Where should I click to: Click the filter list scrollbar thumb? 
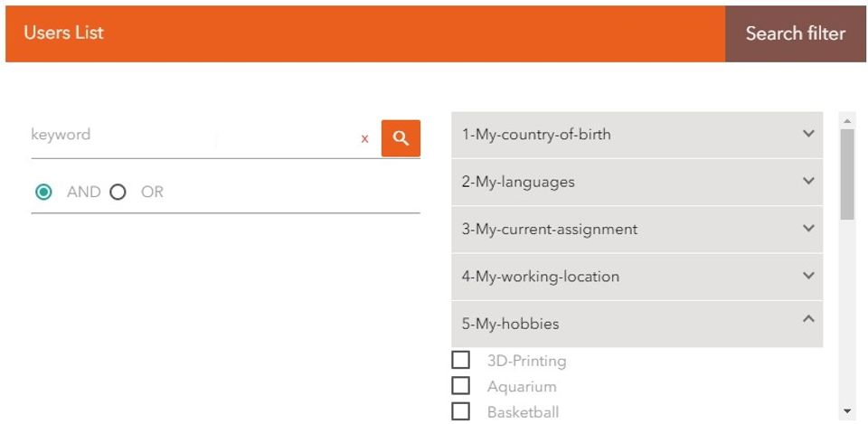click(847, 174)
